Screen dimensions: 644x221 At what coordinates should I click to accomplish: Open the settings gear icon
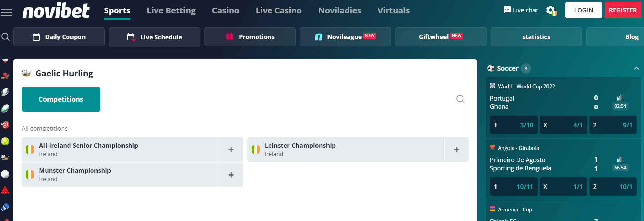[x=551, y=10]
